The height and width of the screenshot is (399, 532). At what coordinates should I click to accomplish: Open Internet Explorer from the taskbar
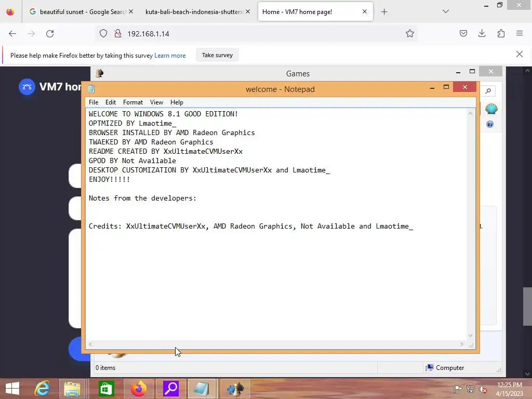42,389
